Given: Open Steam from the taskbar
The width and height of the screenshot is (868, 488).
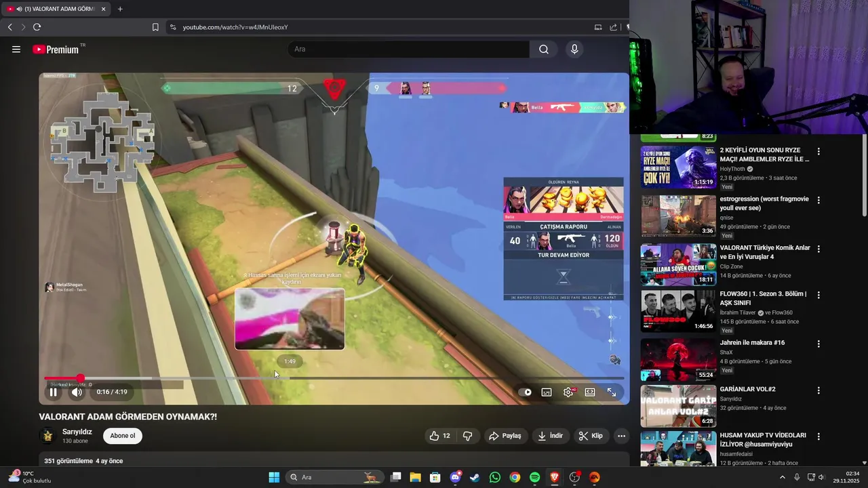Looking at the screenshot, I should (475, 477).
